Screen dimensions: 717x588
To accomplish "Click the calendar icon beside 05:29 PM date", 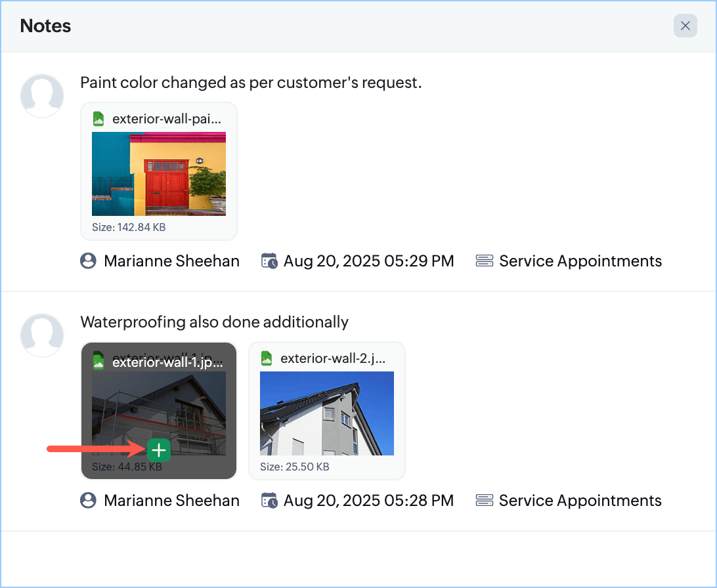I will (x=269, y=261).
